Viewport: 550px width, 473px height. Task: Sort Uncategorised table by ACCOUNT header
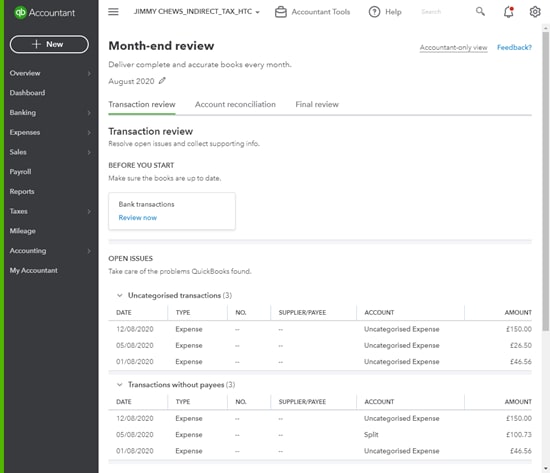(x=379, y=313)
